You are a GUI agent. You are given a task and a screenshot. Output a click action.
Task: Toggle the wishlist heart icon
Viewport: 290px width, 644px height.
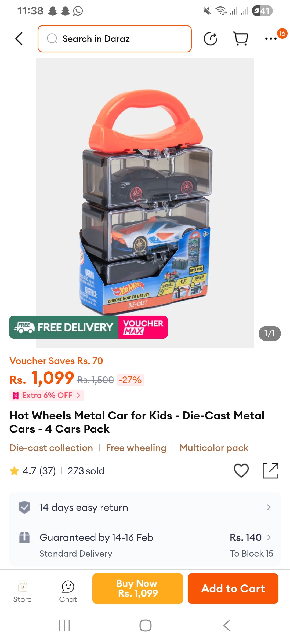point(241,471)
